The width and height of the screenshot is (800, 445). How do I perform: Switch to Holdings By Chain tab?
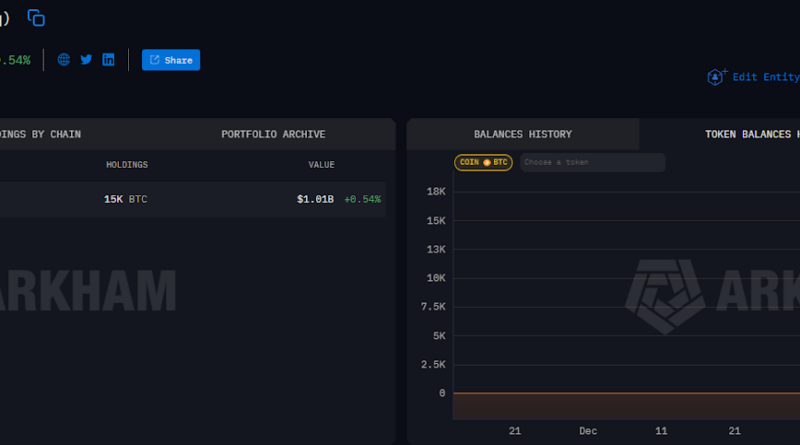click(x=40, y=134)
